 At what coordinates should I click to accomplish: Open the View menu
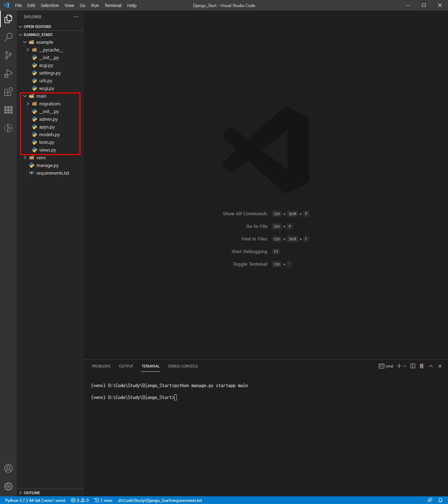[69, 5]
